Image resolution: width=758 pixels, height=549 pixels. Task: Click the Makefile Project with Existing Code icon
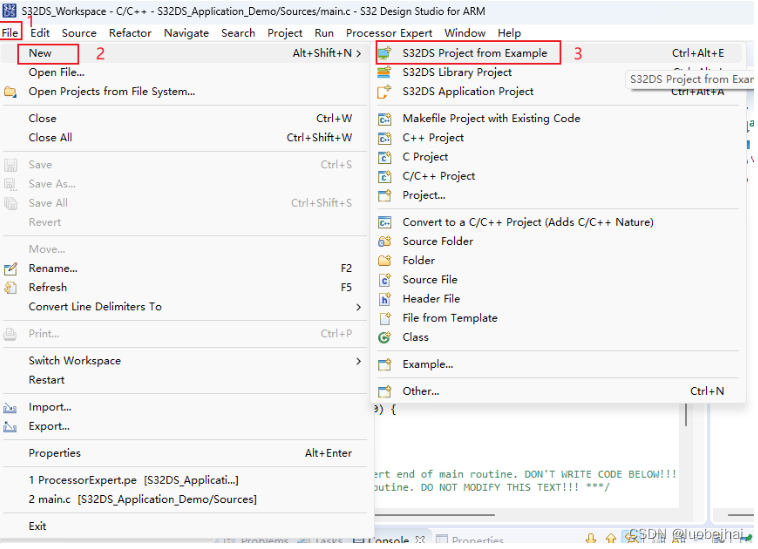coord(384,119)
